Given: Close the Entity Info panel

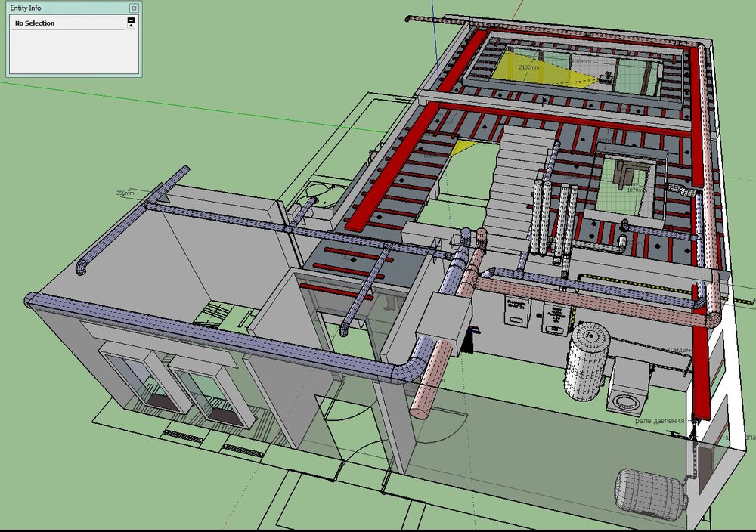Looking at the screenshot, I should (x=134, y=8).
